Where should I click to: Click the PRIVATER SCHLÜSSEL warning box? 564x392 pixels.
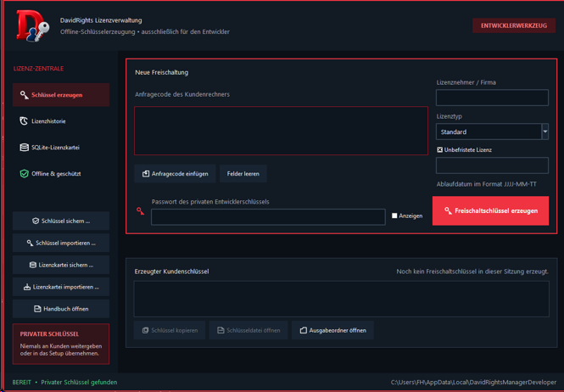[61, 344]
